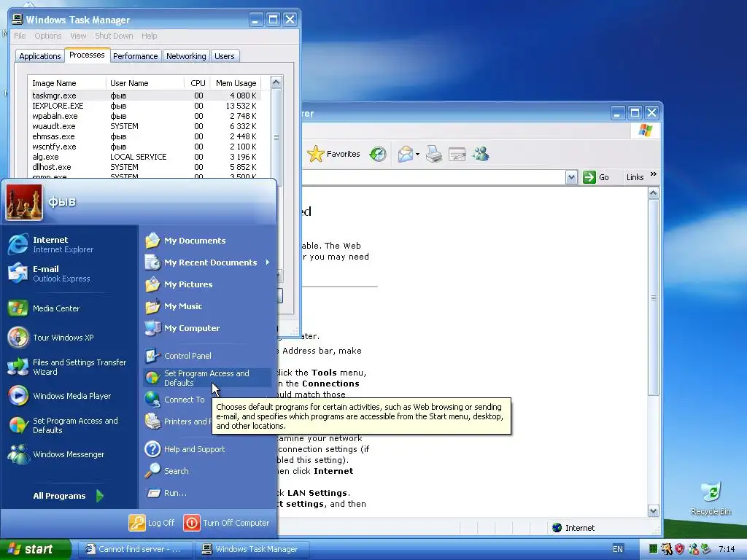Image resolution: width=747 pixels, height=560 pixels.
Task: Click IE page scrollbar down arrow
Action: point(653,510)
